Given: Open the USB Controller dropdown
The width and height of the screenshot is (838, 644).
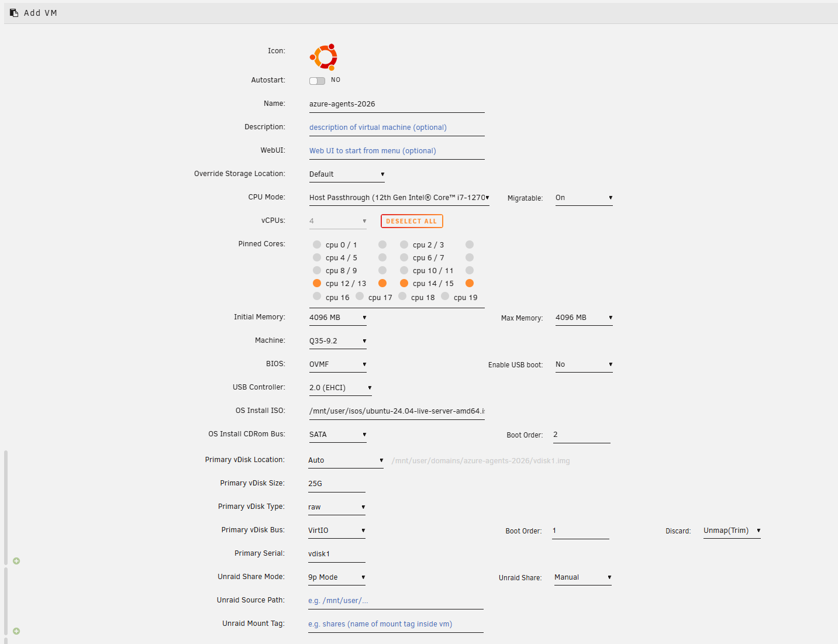Looking at the screenshot, I should click(340, 388).
